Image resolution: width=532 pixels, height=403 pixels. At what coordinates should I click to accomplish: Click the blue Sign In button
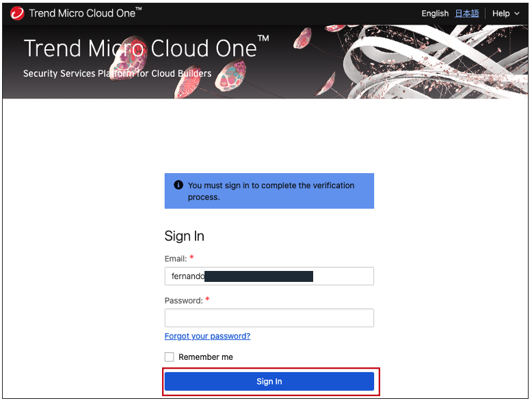[269, 381]
